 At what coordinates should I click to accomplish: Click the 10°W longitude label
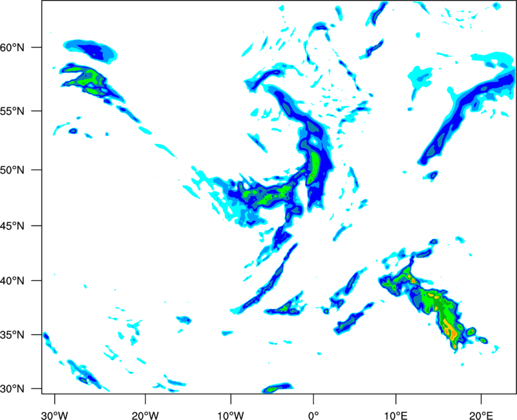coord(231,415)
